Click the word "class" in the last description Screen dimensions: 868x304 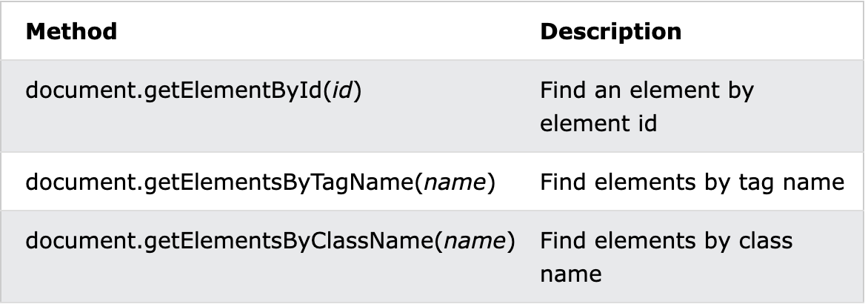pyautogui.click(x=764, y=241)
